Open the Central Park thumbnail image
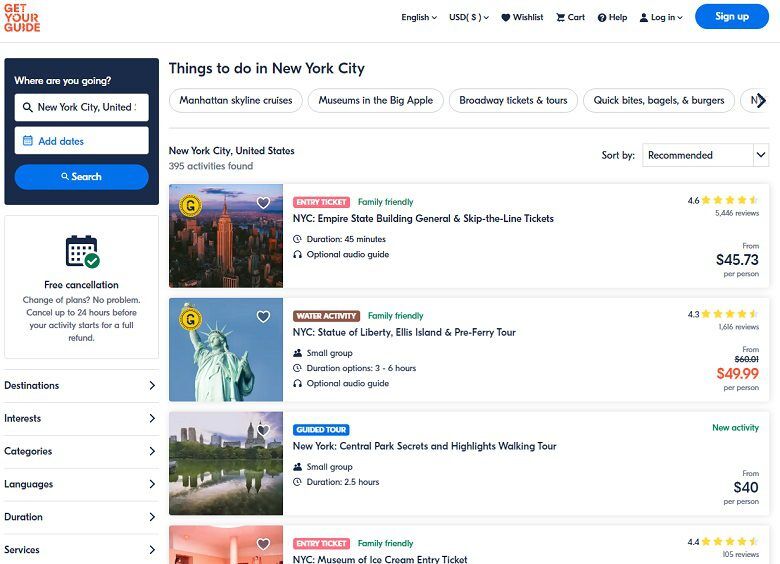Image resolution: width=780 pixels, height=564 pixels. coord(226,464)
